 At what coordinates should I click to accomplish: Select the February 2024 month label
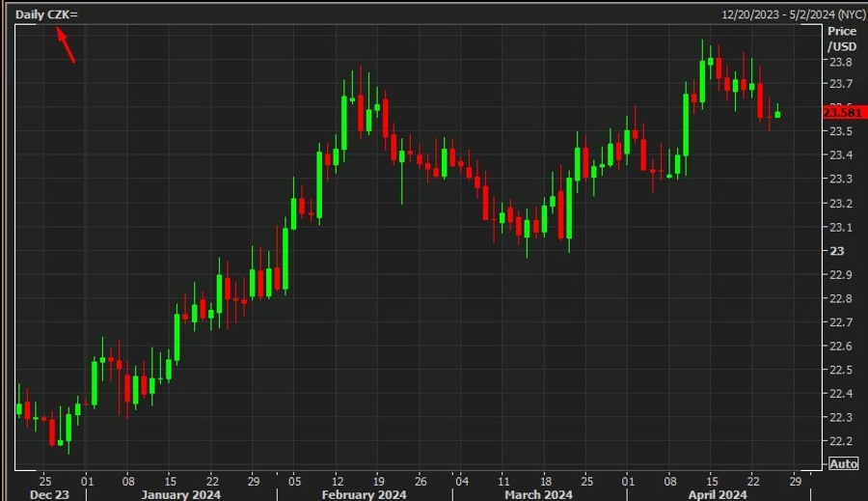pyautogui.click(x=364, y=494)
